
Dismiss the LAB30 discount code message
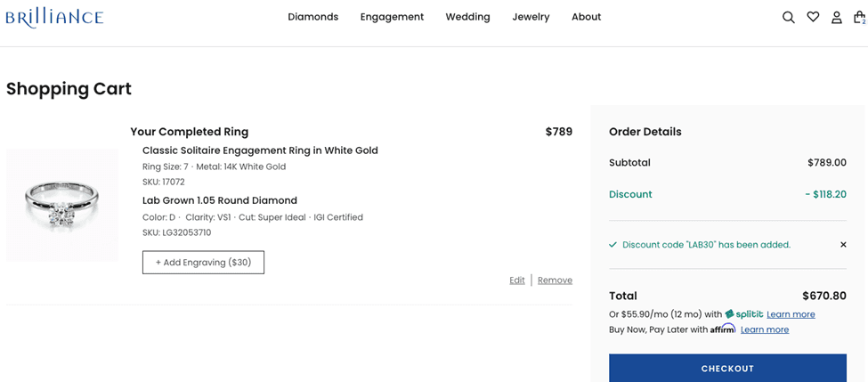coord(843,245)
